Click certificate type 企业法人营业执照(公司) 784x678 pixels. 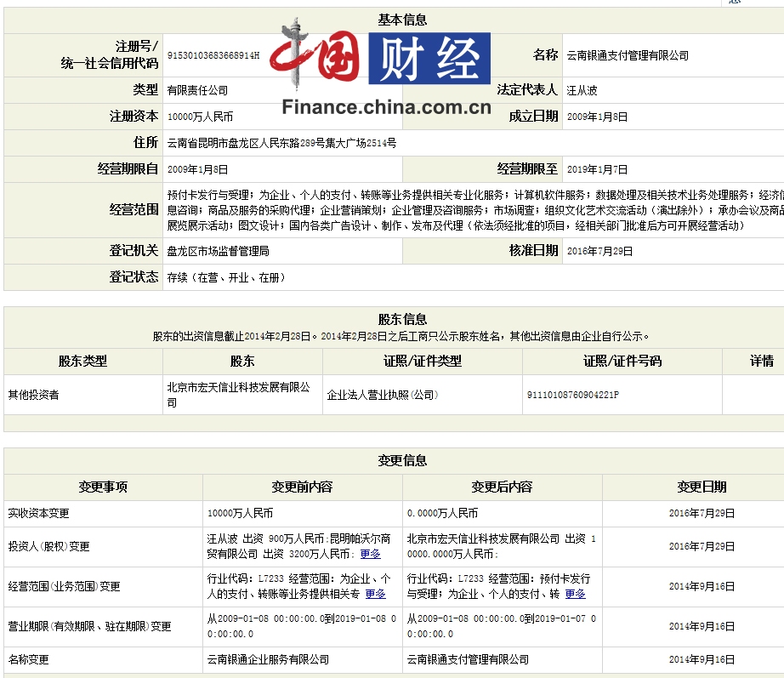383,395
